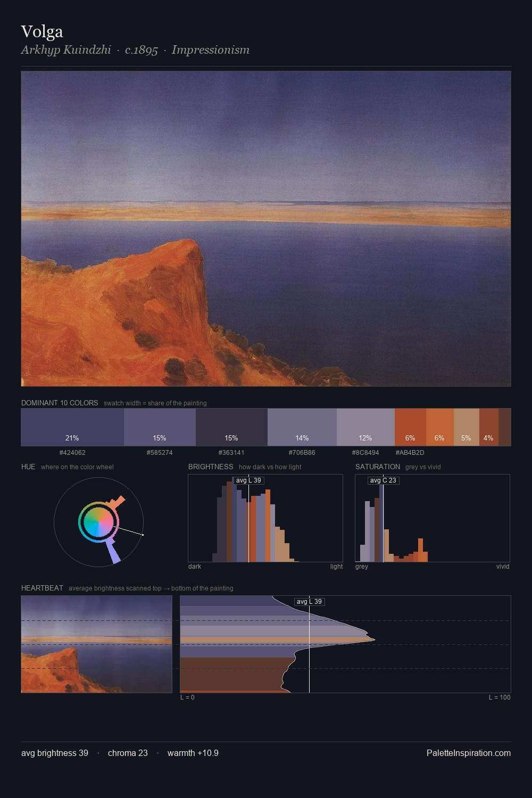Select the 12% grey-lilac swatch
The height and width of the screenshot is (798, 532).
tap(365, 427)
